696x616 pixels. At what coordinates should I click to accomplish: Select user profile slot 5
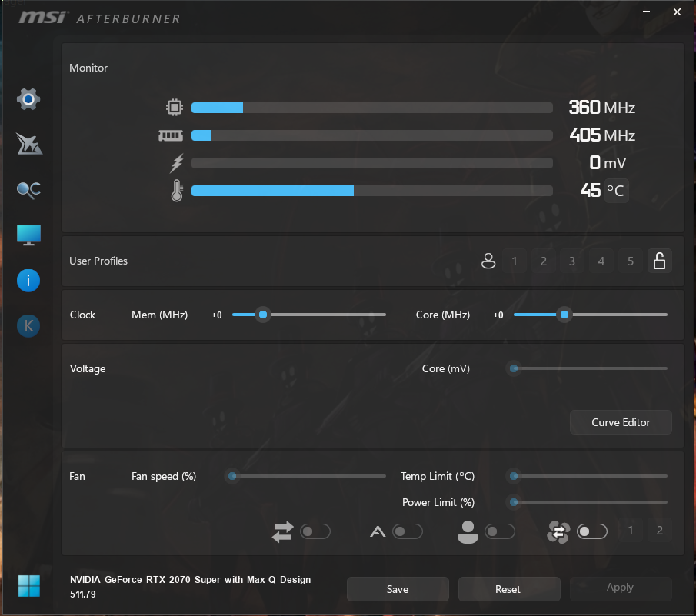[x=631, y=261]
